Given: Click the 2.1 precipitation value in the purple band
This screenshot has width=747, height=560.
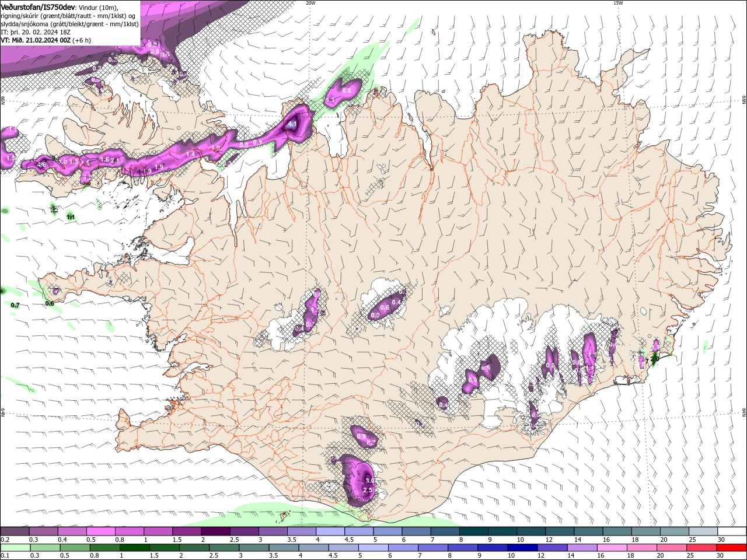Looking at the screenshot, I should [x=116, y=160].
